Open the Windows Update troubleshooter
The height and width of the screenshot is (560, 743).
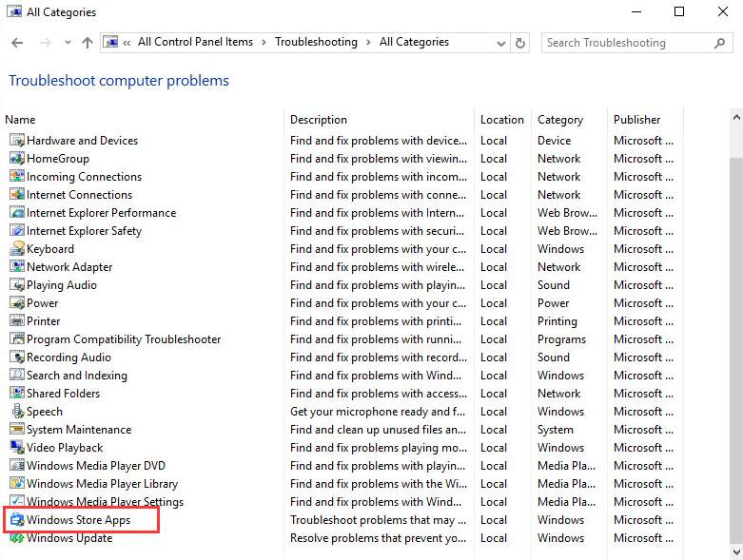69,538
